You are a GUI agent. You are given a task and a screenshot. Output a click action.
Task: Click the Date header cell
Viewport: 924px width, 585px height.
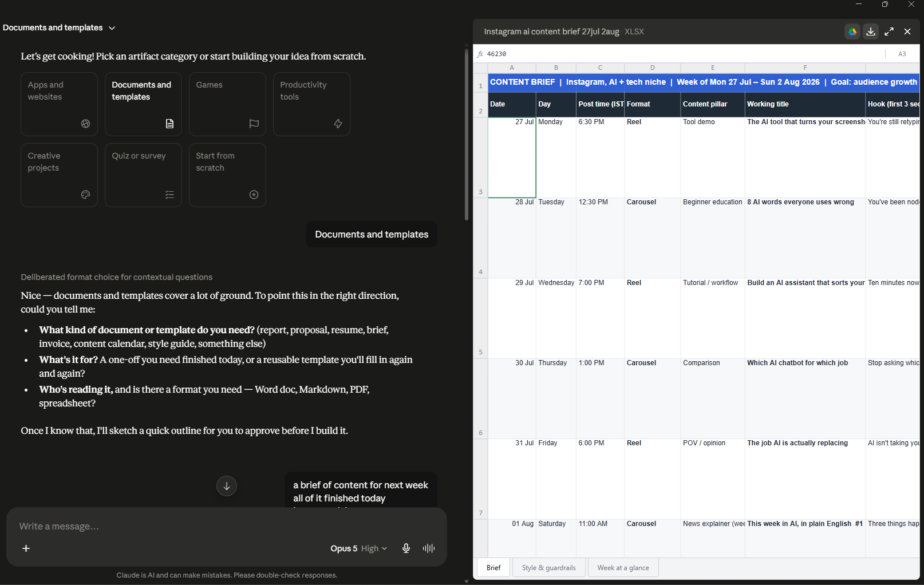coord(512,104)
